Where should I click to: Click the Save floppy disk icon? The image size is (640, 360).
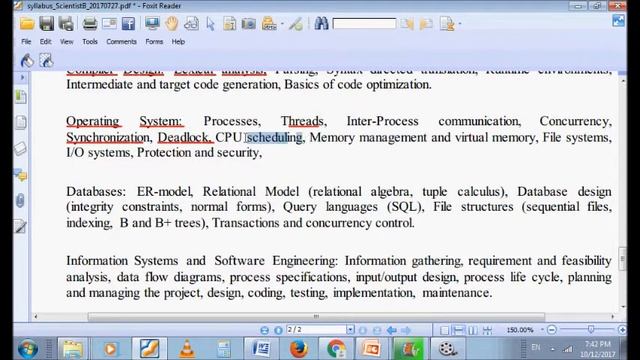coord(47,24)
